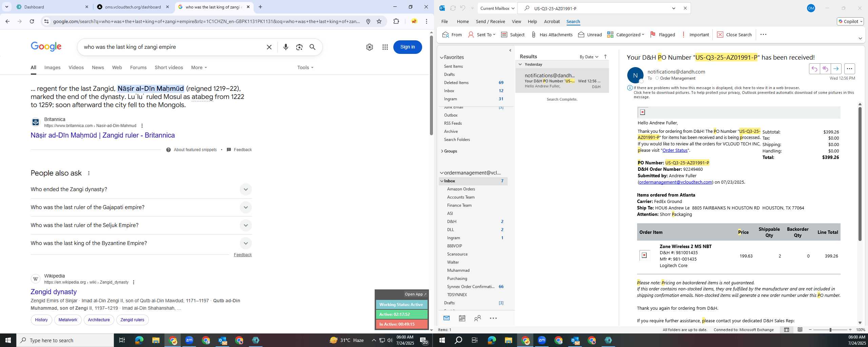
Task: Open the Order Status link in email
Action: click(x=675, y=150)
